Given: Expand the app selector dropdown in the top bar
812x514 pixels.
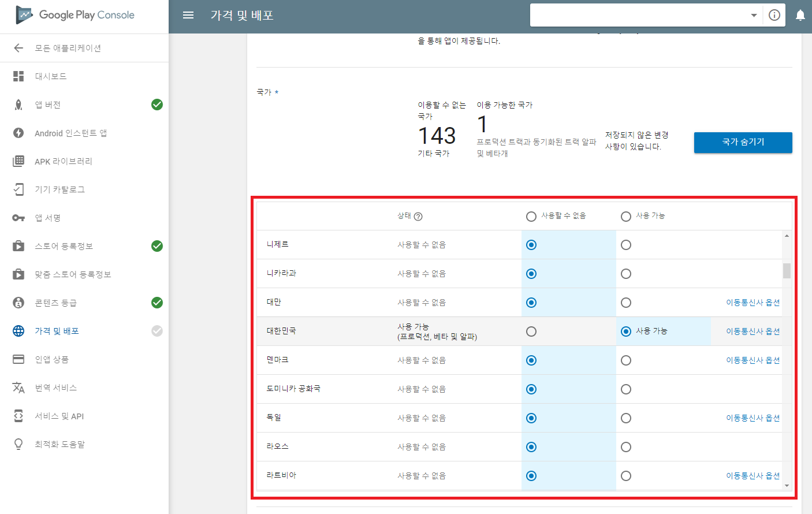Looking at the screenshot, I should (x=754, y=16).
